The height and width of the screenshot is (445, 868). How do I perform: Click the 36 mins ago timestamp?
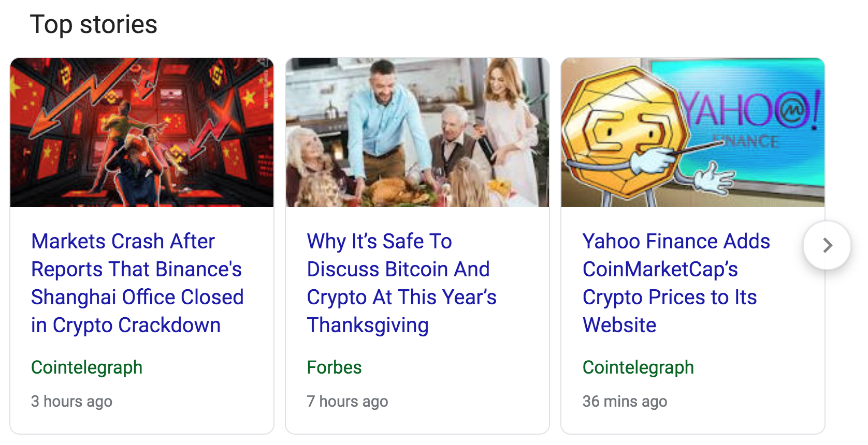pos(625,402)
